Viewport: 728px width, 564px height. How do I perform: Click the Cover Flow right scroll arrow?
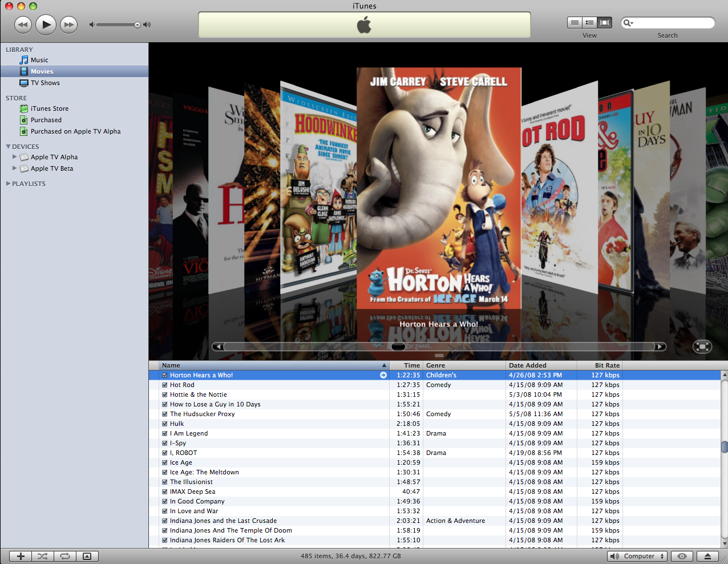pyautogui.click(x=660, y=347)
